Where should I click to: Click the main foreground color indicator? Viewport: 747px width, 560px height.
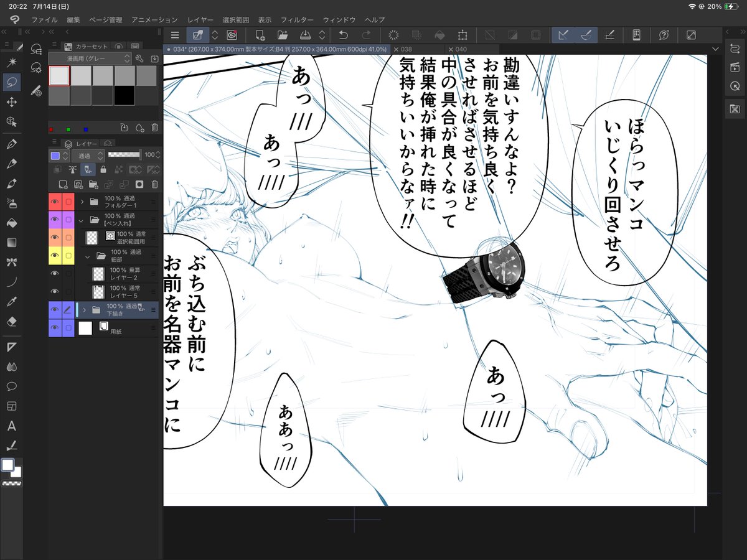click(7, 465)
